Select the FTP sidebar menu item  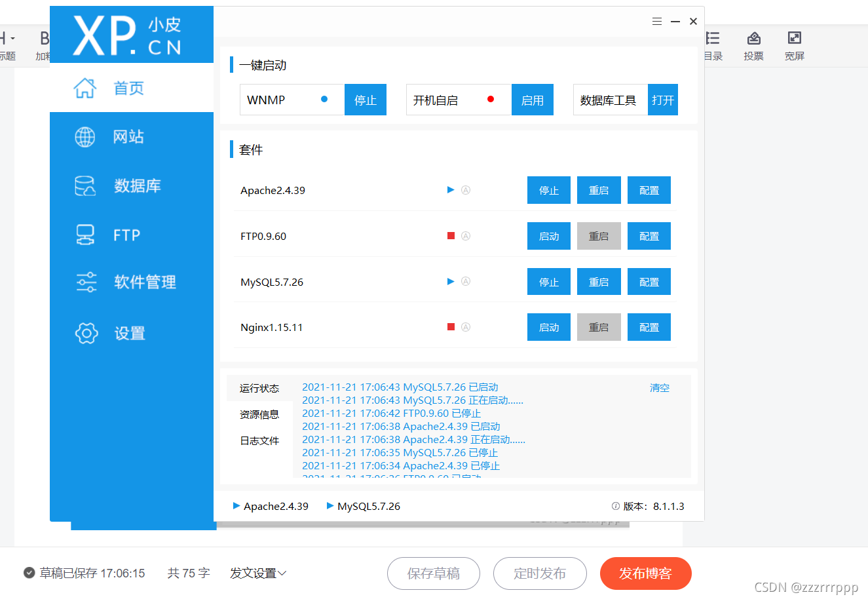(x=132, y=235)
